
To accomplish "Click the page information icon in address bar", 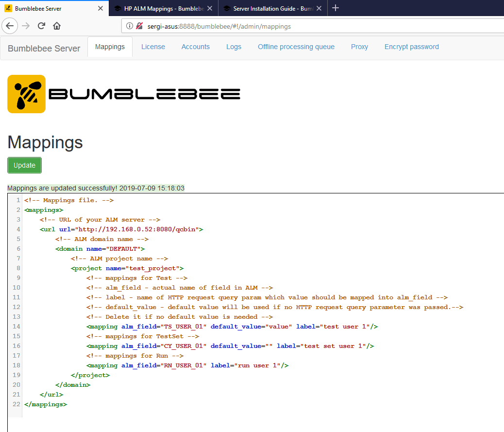I will point(129,26).
